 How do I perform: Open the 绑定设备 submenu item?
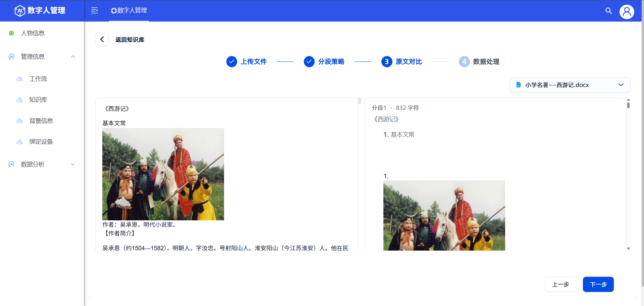(x=42, y=142)
